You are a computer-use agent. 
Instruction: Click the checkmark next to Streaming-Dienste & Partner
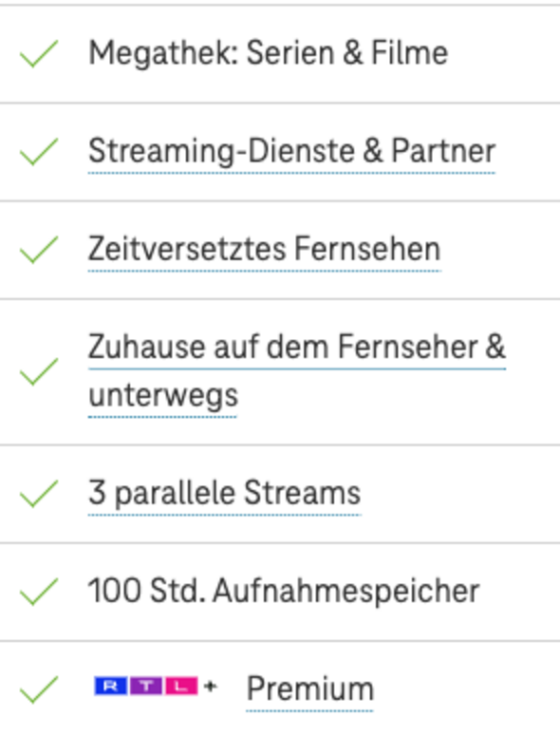pos(39,152)
